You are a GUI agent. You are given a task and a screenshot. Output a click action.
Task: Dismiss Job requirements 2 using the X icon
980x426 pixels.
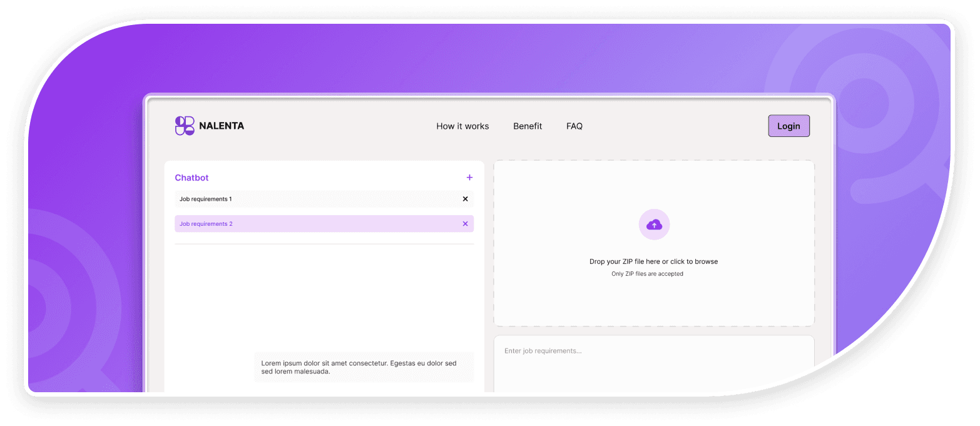(465, 223)
